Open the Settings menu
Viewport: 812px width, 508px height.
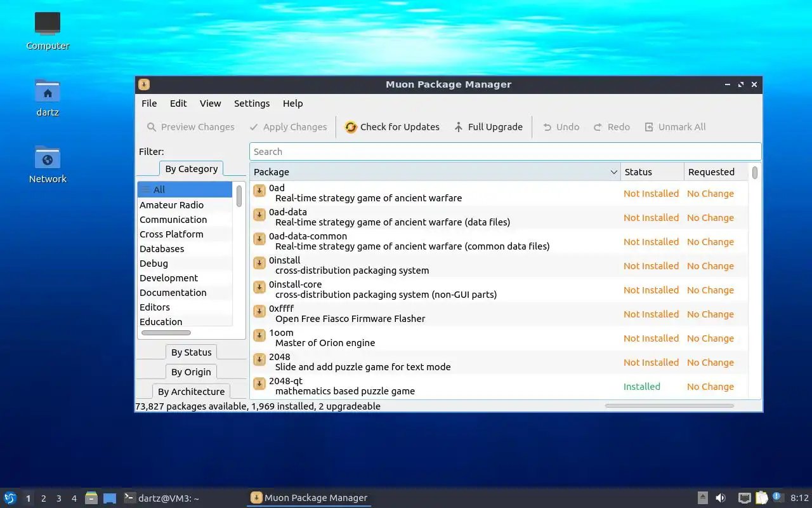252,104
